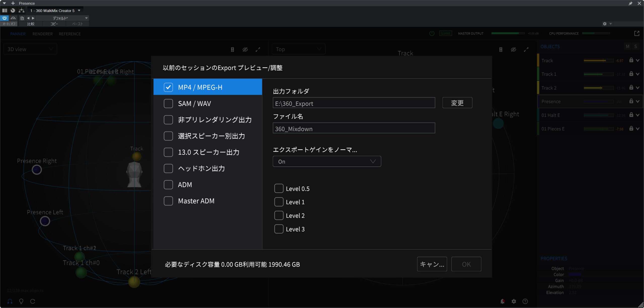
Task: Expand the 01 Pieces E row chevron
Action: 637,129
